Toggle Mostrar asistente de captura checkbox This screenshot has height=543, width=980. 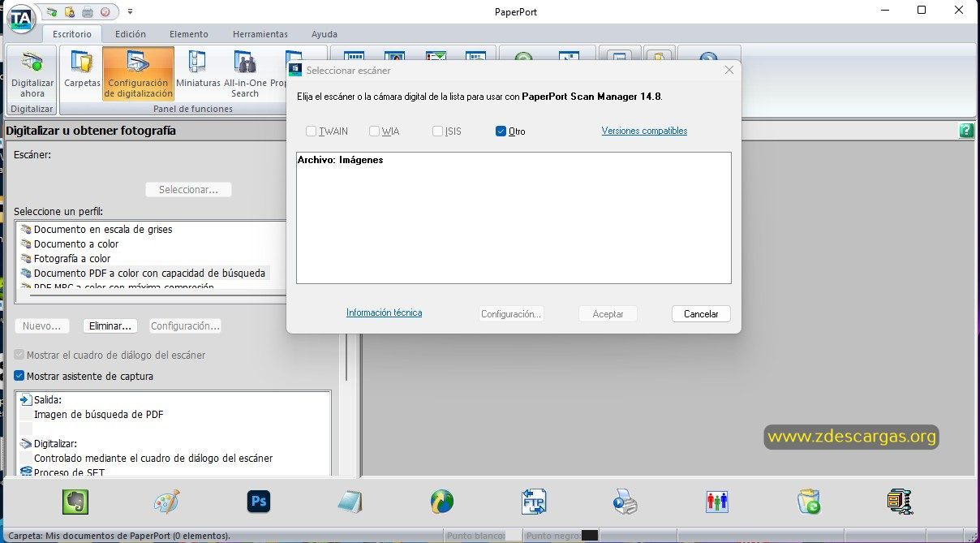pyautogui.click(x=19, y=376)
